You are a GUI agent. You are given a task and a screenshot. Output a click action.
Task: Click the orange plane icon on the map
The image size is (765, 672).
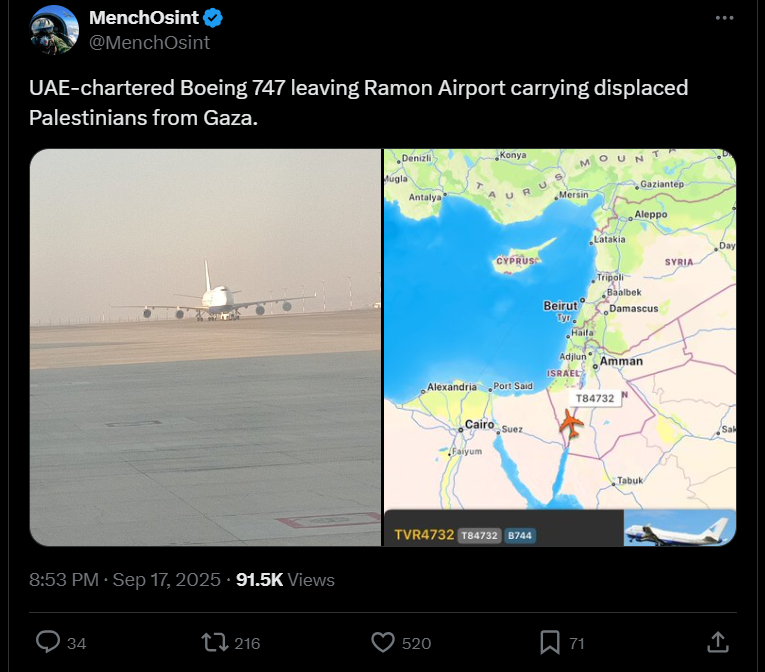(x=571, y=423)
